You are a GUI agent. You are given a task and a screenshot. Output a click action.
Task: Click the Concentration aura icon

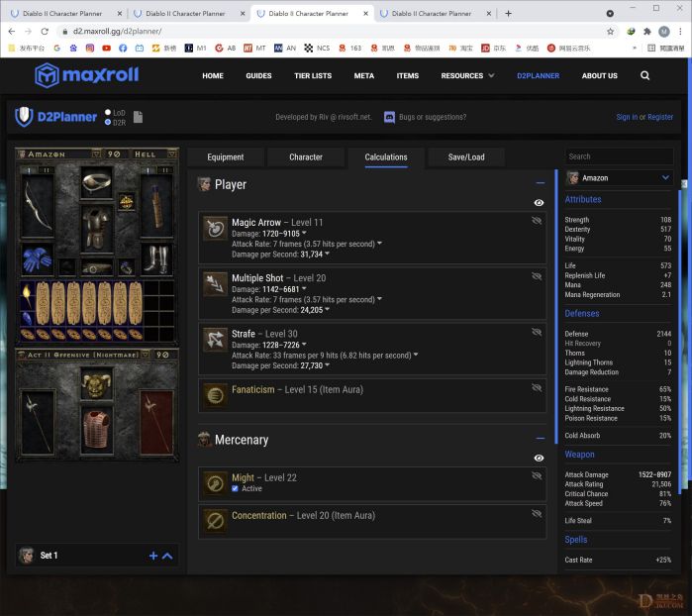pos(216,522)
